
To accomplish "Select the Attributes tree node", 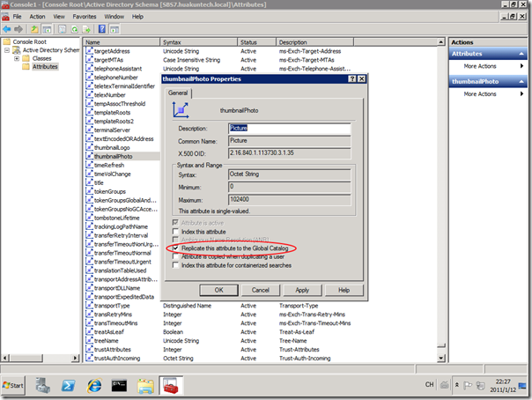I will click(45, 66).
